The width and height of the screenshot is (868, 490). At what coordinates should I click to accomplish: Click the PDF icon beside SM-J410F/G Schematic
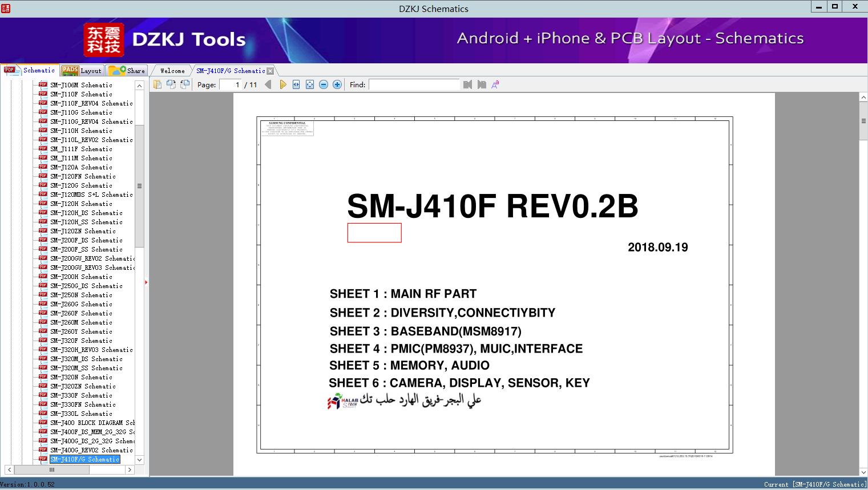[x=43, y=459]
